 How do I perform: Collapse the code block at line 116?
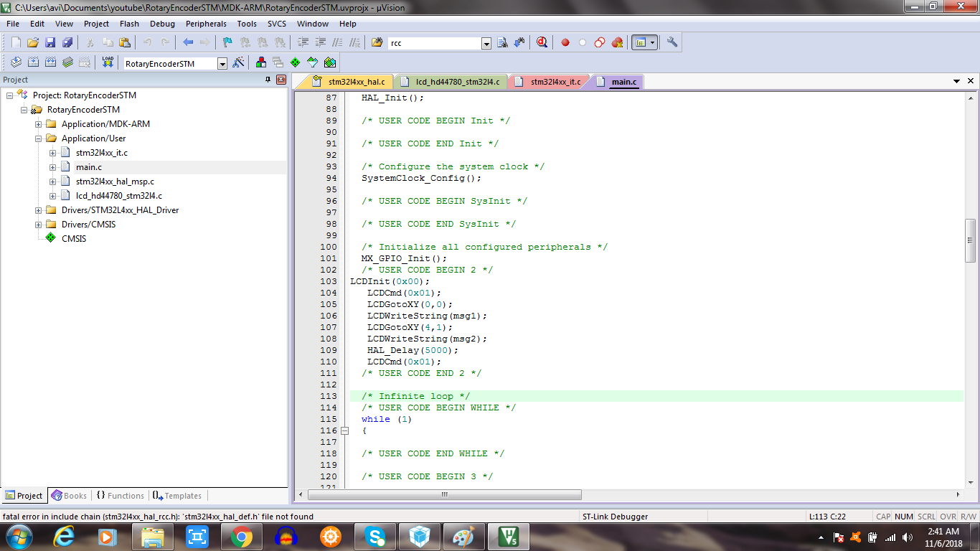[344, 430]
